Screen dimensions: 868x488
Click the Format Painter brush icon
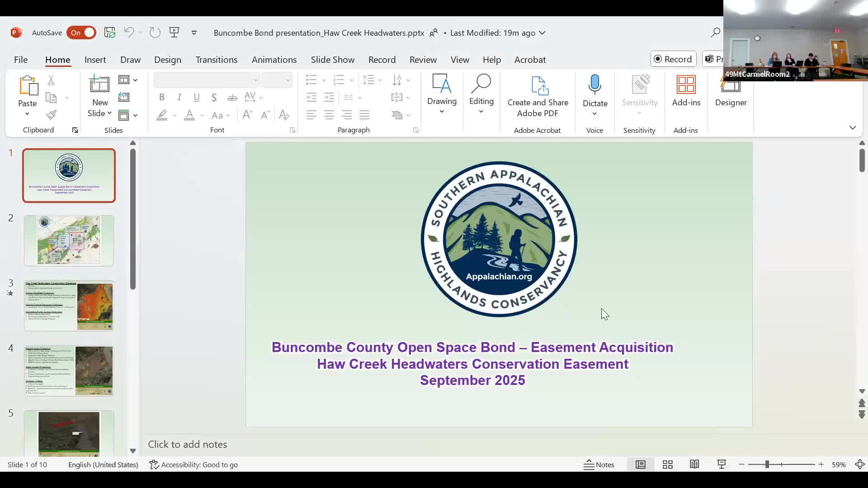pyautogui.click(x=51, y=115)
